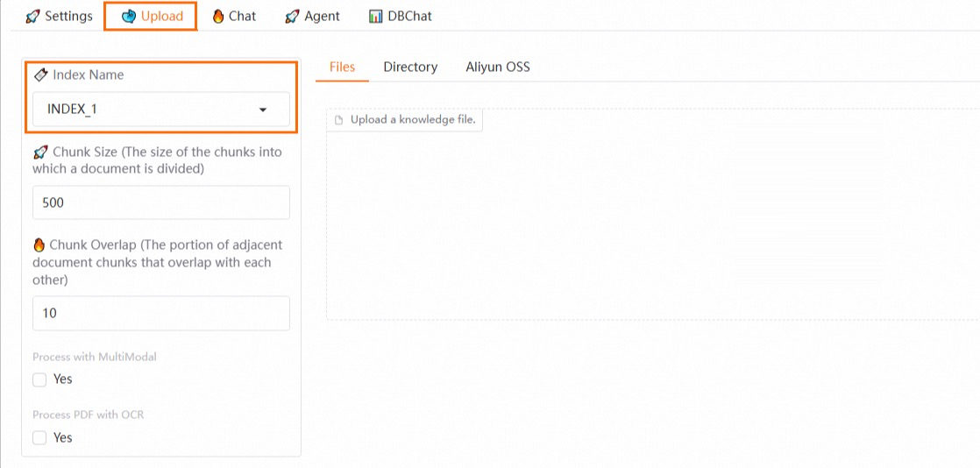The image size is (980, 468).
Task: Click the tag icon beside Index Name
Action: (x=40, y=75)
